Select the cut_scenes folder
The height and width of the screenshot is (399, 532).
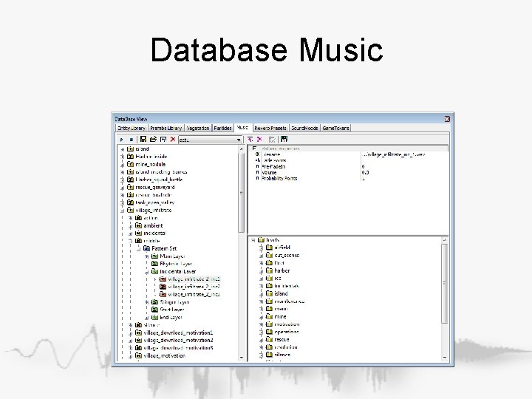click(x=287, y=255)
